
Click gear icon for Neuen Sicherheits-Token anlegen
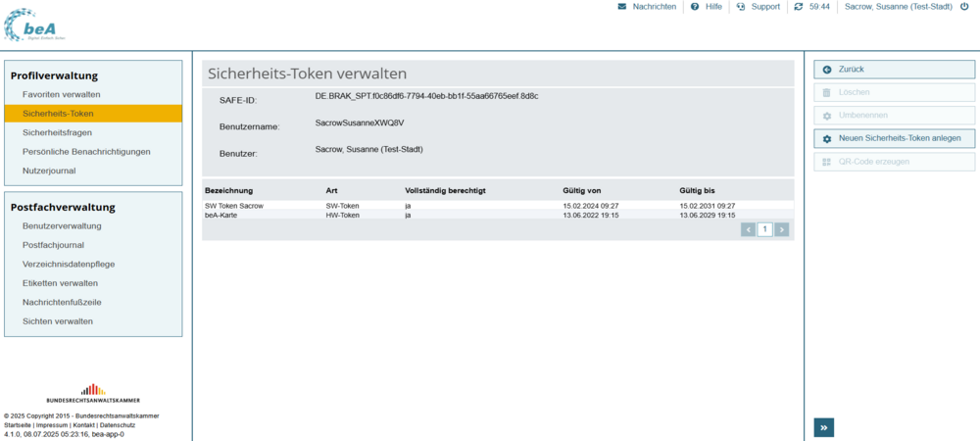tap(827, 139)
